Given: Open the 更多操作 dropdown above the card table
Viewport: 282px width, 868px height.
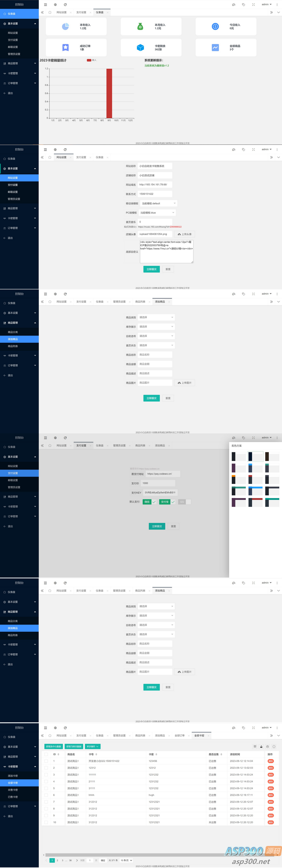Looking at the screenshot, I should (x=93, y=746).
